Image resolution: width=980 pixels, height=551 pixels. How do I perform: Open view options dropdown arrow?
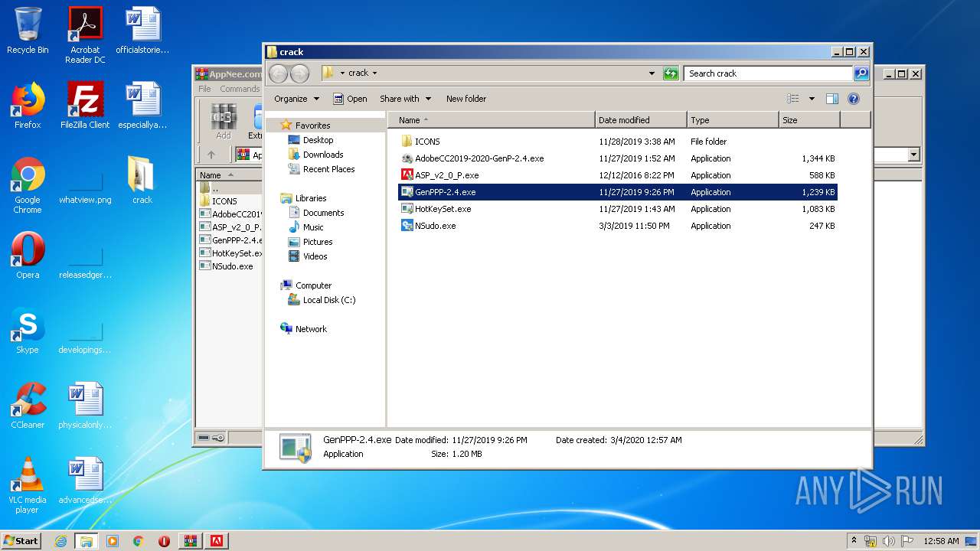[x=812, y=99]
